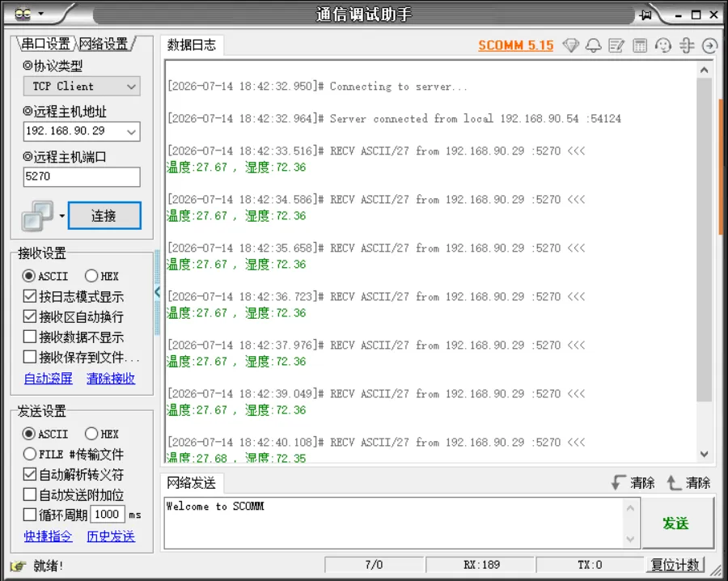This screenshot has height=581, width=728.
Task: Click the send box scrollbar up arrow
Action: pos(630,507)
